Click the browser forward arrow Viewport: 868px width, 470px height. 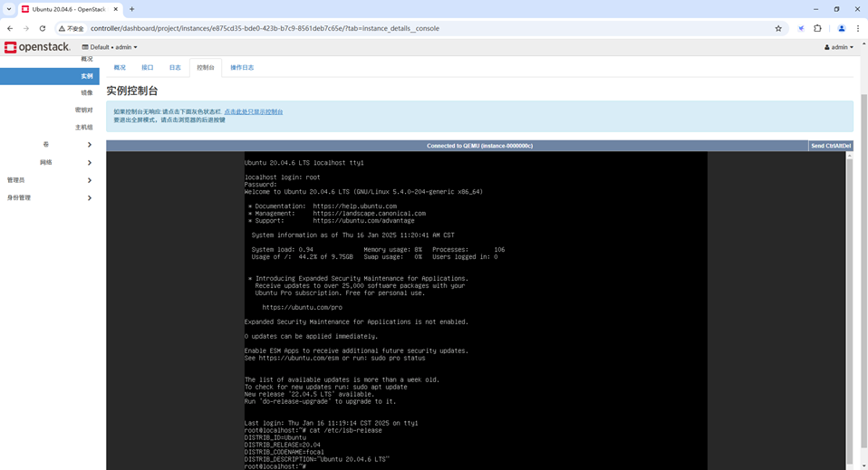coord(26,28)
